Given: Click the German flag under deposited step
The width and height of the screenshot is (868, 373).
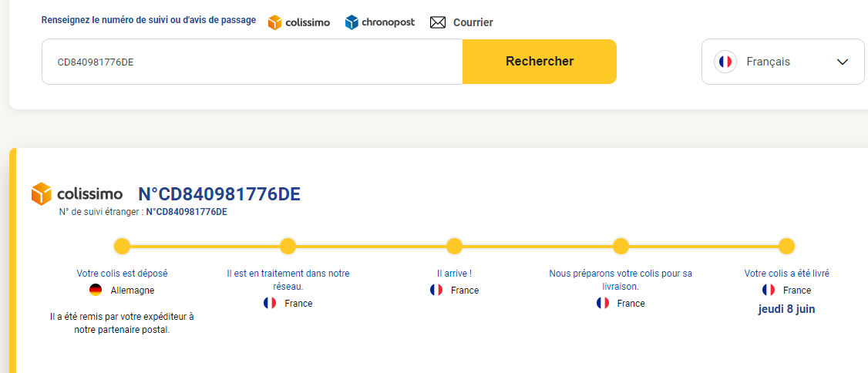Looking at the screenshot, I should point(96,291).
